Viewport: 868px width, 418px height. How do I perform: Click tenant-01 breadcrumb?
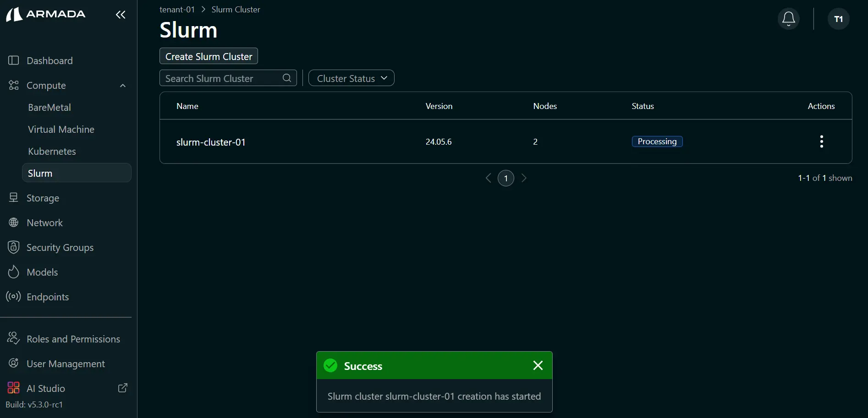(177, 10)
